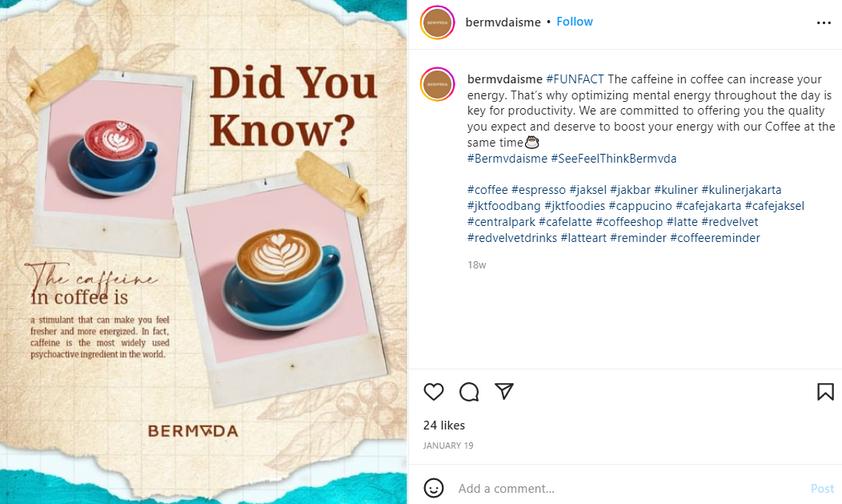Click bermvdaisme avatar in post header
842x504 pixels.
pos(437,23)
